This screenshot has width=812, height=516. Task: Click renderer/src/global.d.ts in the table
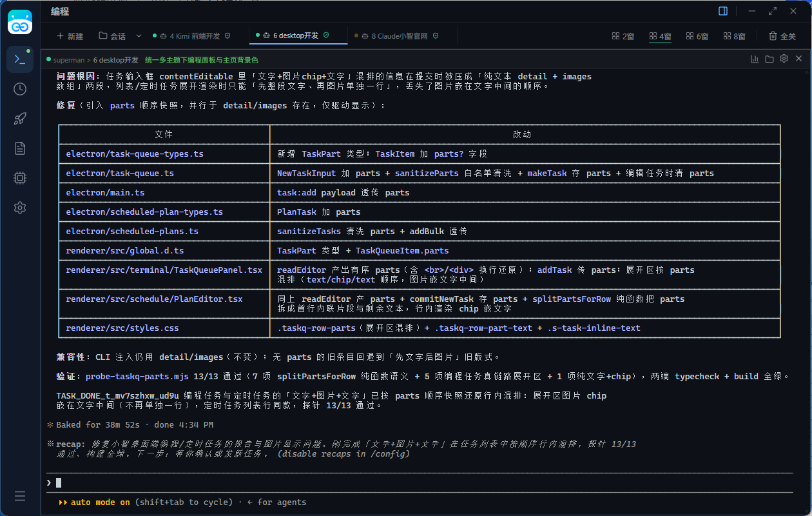(x=125, y=251)
